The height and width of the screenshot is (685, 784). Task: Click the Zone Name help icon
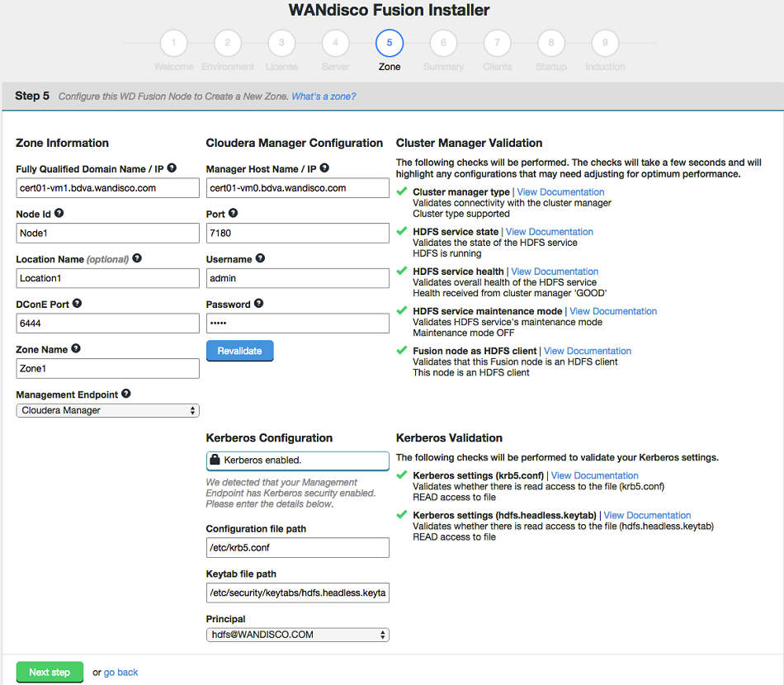[75, 348]
